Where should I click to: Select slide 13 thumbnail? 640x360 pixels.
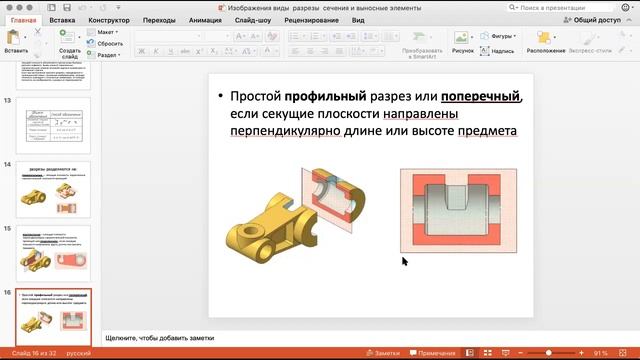click(53, 125)
